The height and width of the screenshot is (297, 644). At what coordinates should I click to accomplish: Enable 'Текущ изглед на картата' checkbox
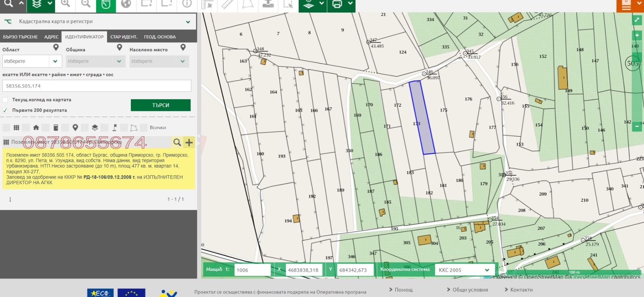(x=5, y=100)
